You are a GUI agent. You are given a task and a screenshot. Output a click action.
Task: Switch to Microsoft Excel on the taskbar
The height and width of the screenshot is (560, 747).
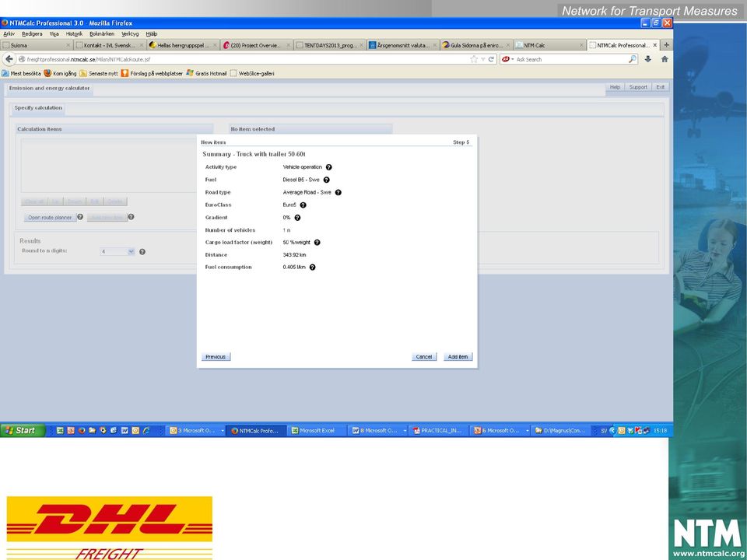click(317, 430)
